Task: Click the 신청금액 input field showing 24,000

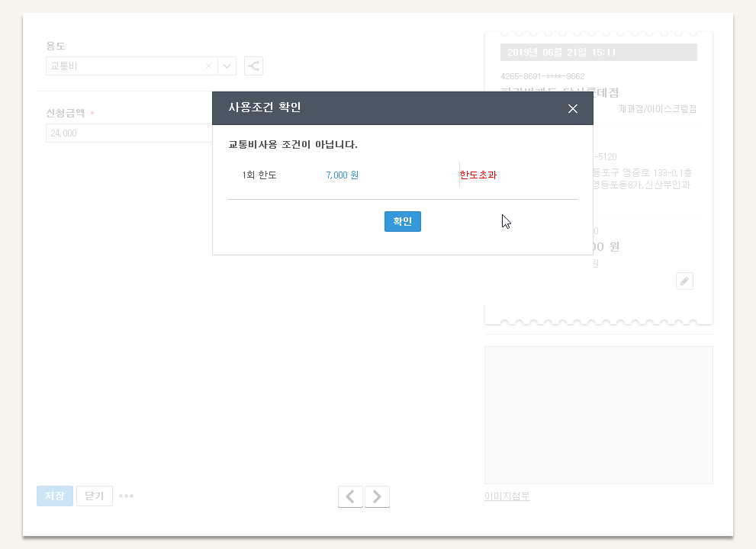Action: (129, 133)
